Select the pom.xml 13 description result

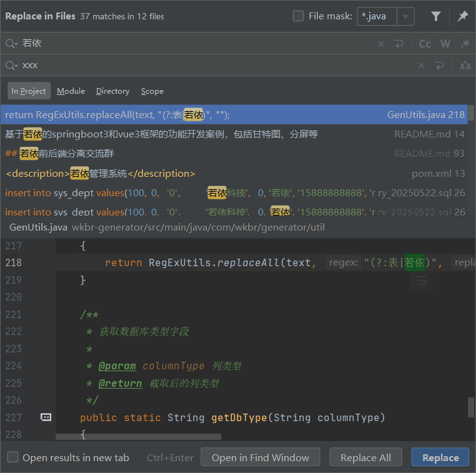(234, 173)
